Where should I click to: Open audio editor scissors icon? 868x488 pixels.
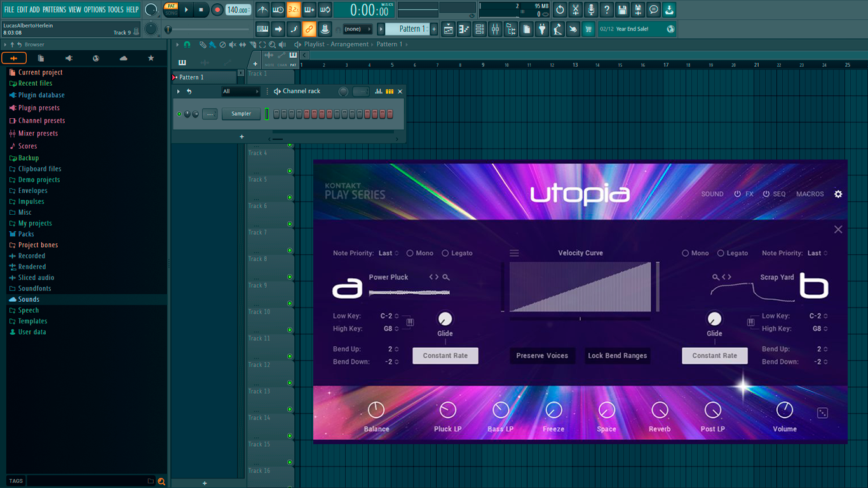coord(576,10)
